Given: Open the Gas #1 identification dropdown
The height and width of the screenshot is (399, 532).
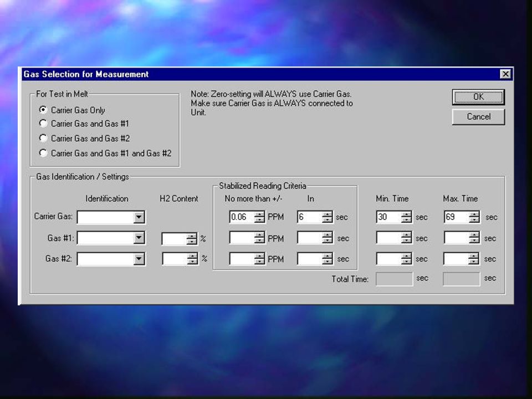Looking at the screenshot, I should tap(139, 238).
